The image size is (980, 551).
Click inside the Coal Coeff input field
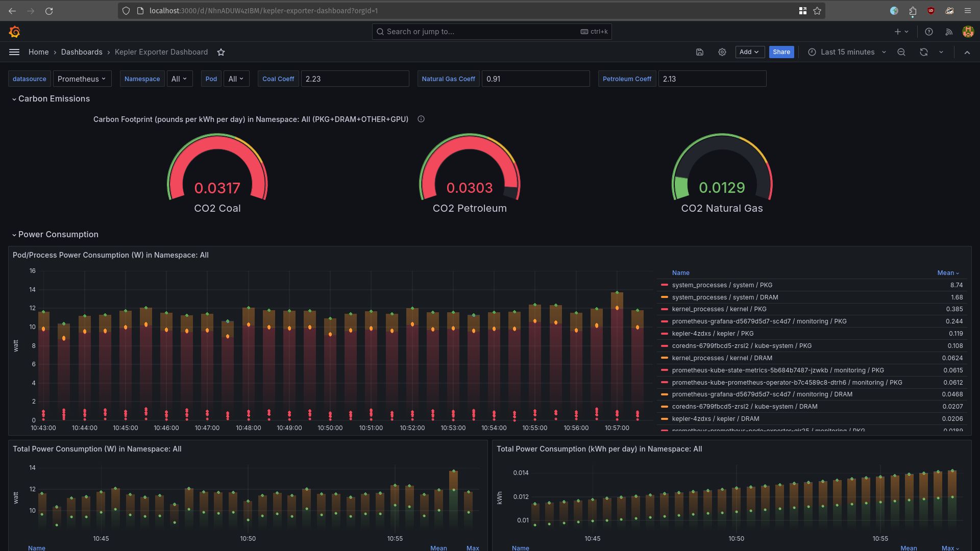pyautogui.click(x=355, y=79)
